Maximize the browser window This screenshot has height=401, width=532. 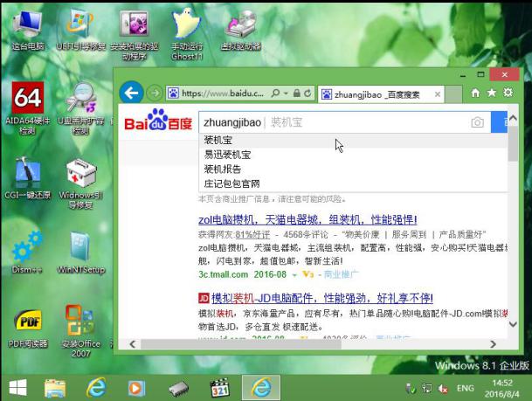click(480, 74)
